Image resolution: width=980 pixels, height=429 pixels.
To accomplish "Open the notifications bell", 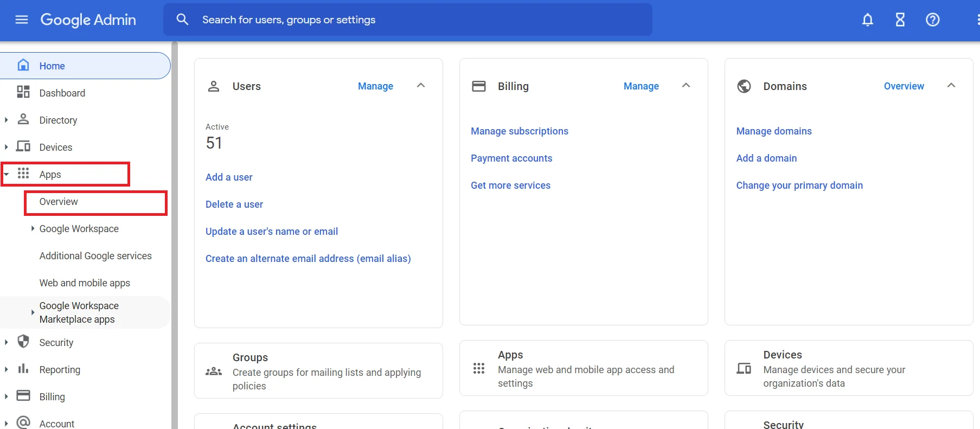I will 867,20.
